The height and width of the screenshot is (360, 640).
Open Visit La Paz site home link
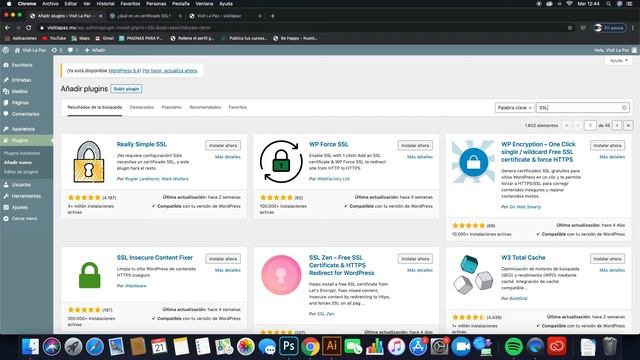point(30,50)
